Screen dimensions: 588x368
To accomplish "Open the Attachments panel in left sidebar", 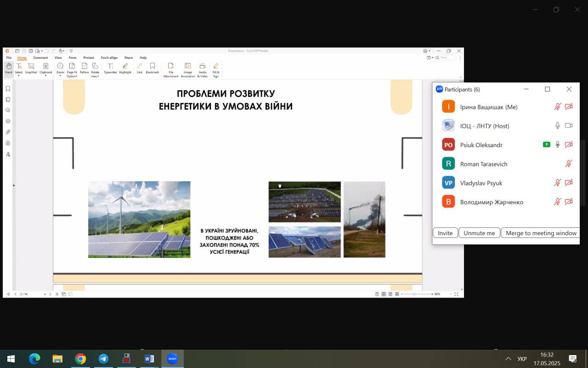I will (8, 132).
